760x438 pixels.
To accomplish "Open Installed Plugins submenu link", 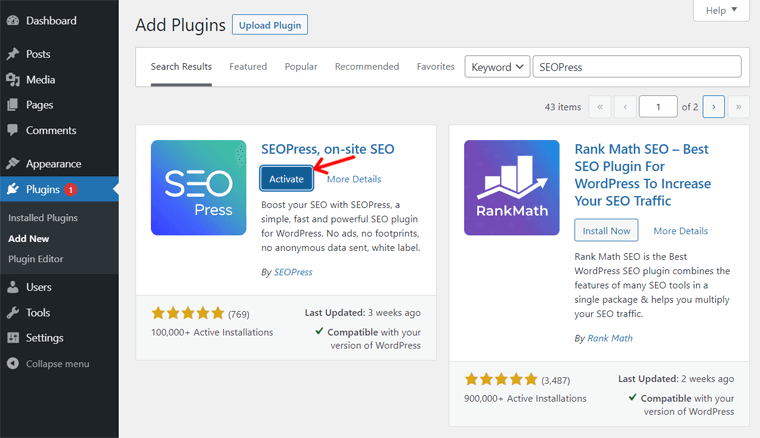I will pyautogui.click(x=43, y=218).
